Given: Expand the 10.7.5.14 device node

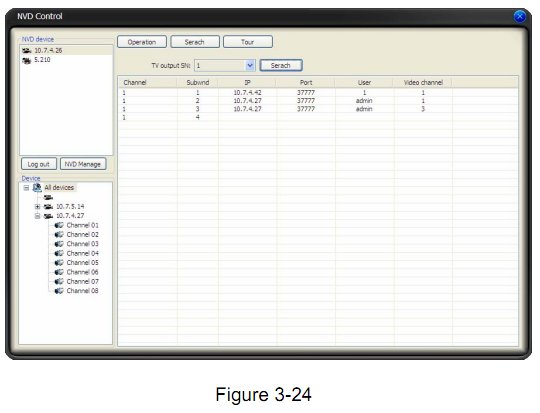Looking at the screenshot, I should point(37,207).
